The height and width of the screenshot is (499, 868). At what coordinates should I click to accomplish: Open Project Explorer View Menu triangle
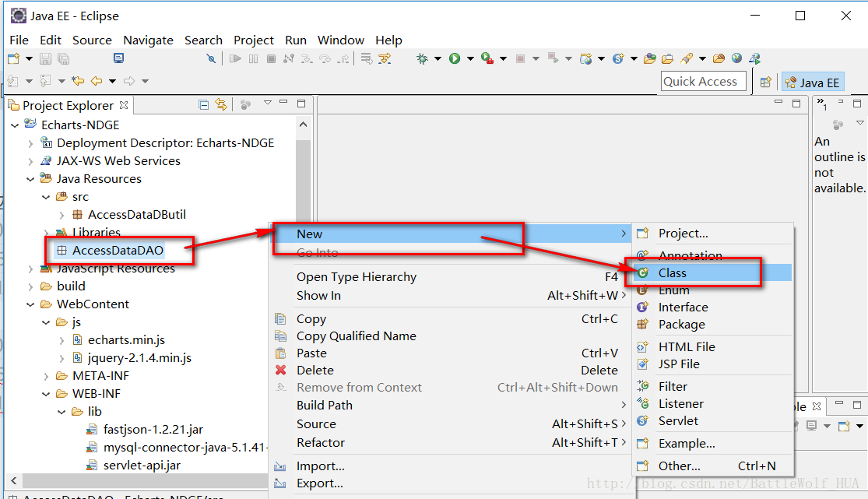[x=268, y=103]
